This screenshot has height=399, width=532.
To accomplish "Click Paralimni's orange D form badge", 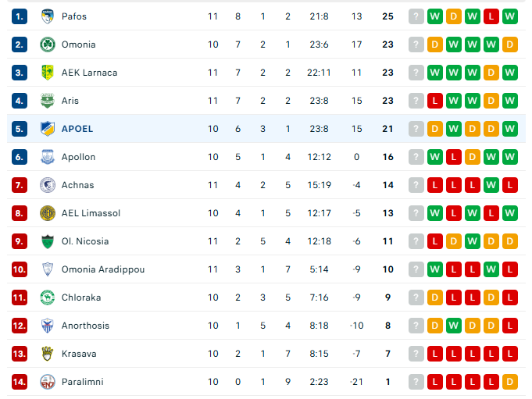I will click(510, 382).
